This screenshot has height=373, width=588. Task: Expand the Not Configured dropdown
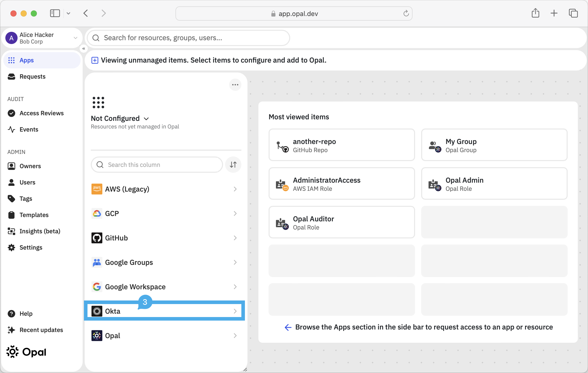(x=146, y=119)
